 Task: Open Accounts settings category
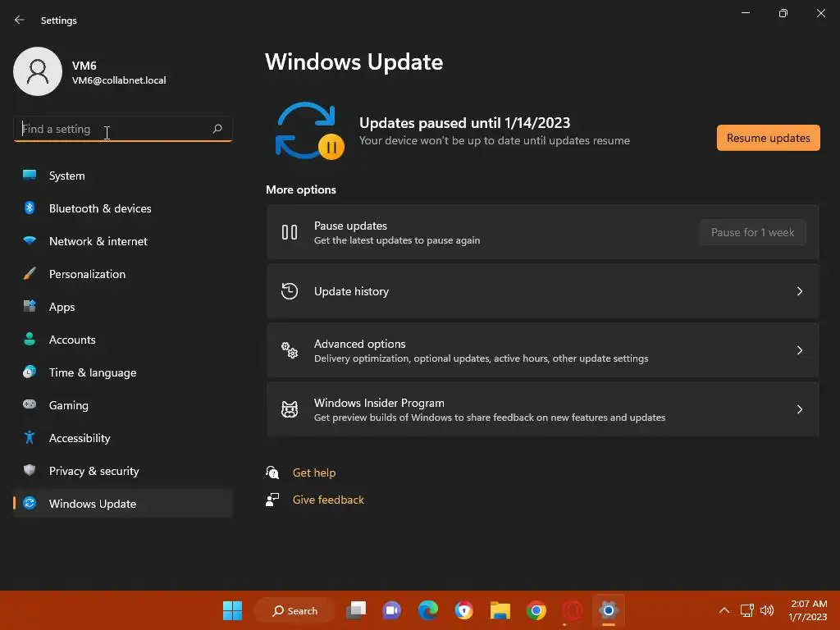[x=123, y=340]
